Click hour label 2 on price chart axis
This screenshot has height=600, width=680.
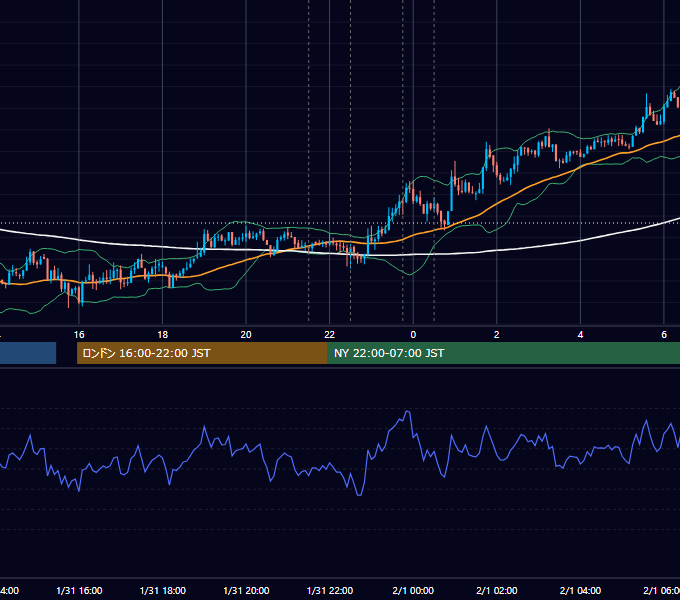[x=497, y=335]
